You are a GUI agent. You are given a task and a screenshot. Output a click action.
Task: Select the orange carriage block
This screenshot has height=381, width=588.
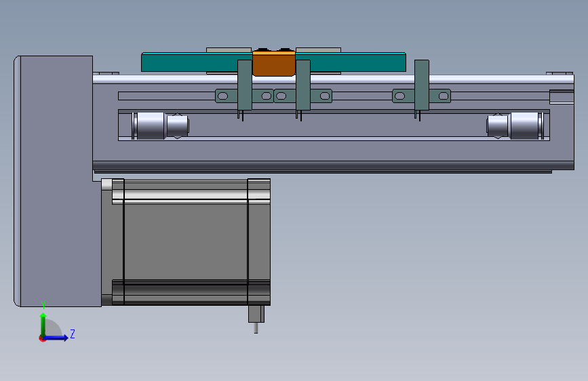click(x=274, y=63)
